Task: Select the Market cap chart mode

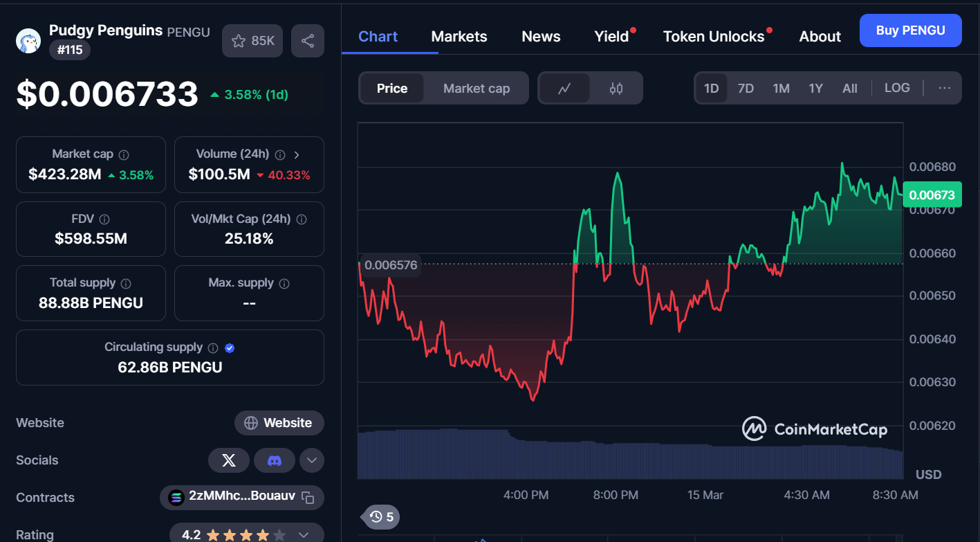Action: tap(477, 89)
